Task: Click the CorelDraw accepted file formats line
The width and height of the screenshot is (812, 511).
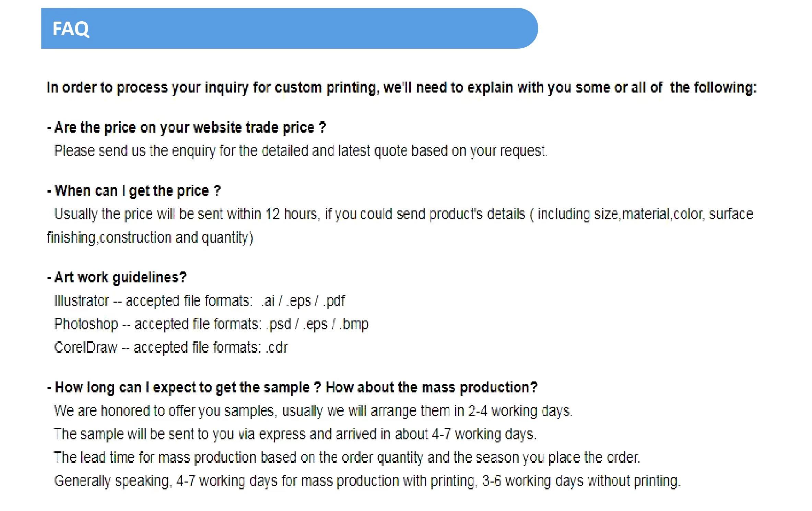Action: click(171, 347)
